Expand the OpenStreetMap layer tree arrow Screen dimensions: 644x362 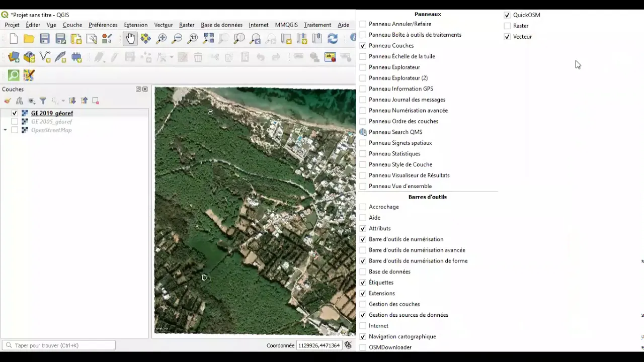[x=6, y=130]
